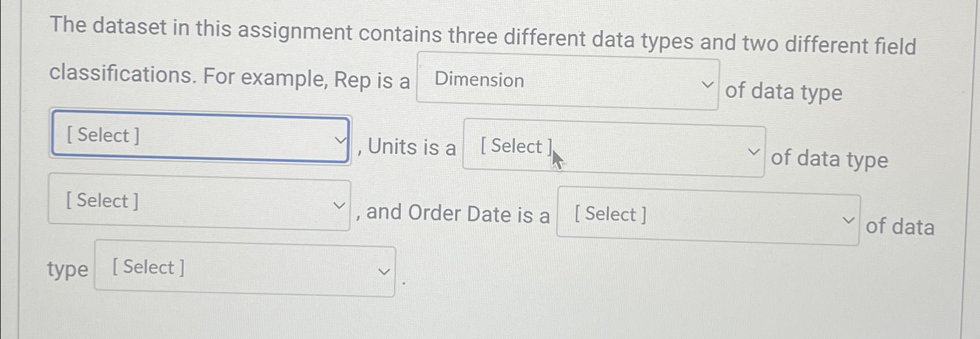Click the [Select] placeholder in the focused dropdown

pyautogui.click(x=102, y=135)
